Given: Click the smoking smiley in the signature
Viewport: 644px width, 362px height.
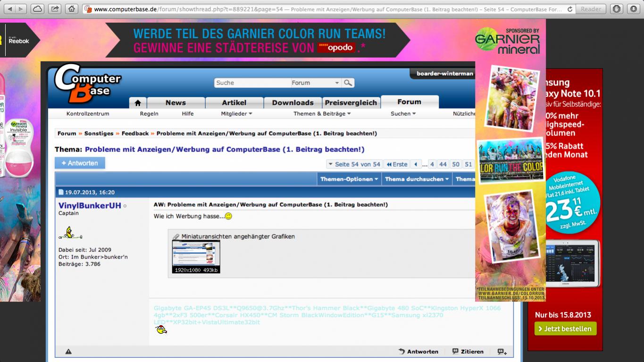Looking at the screenshot, I should coord(161,330).
